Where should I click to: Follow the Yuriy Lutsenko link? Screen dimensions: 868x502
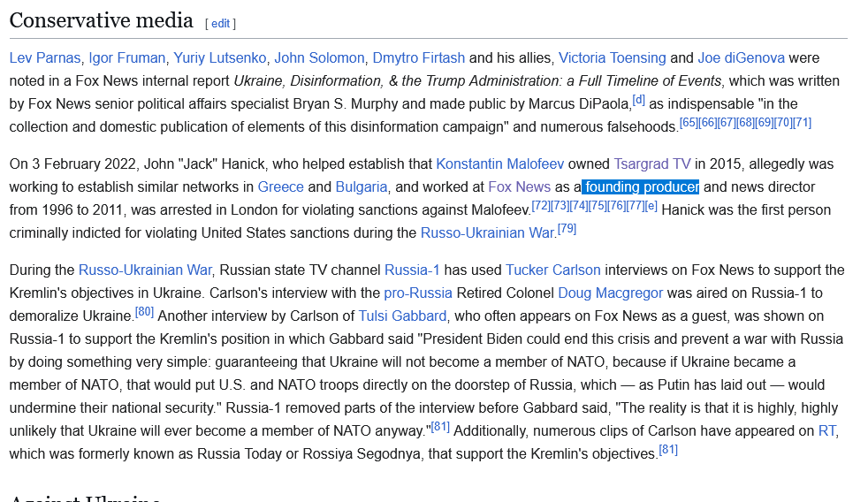220,58
